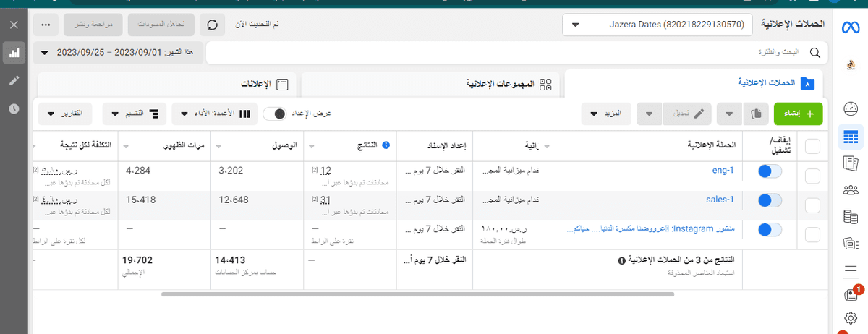Click the green إنشاء create button

[798, 114]
